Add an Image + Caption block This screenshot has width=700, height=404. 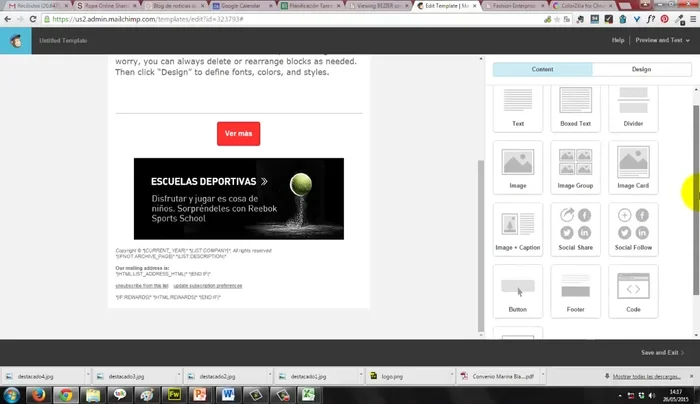coord(518,229)
